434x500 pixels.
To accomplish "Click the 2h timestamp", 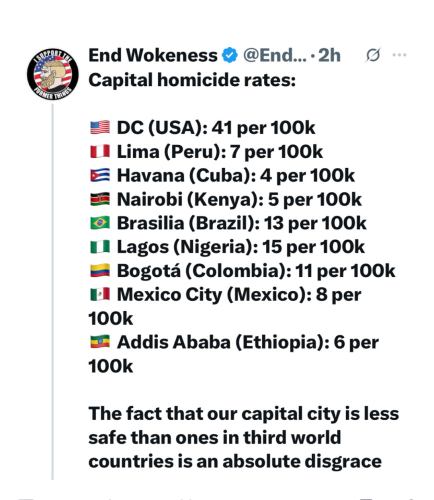I will click(329, 55).
